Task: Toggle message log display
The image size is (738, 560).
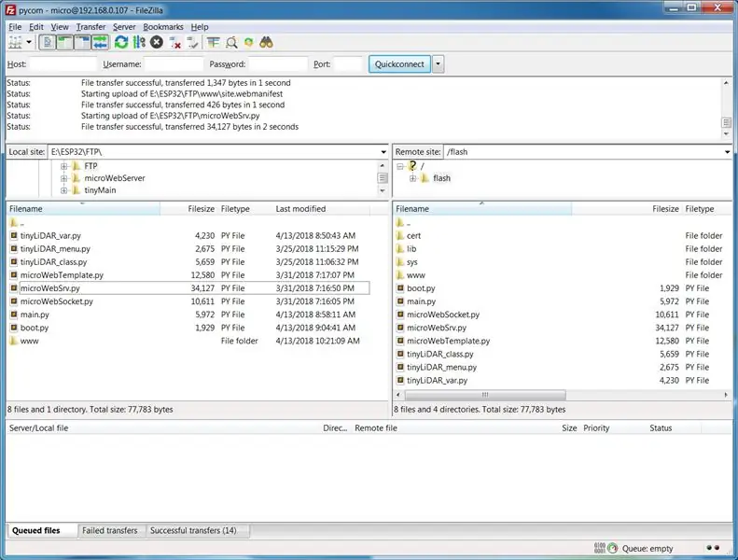Action: coord(47,43)
